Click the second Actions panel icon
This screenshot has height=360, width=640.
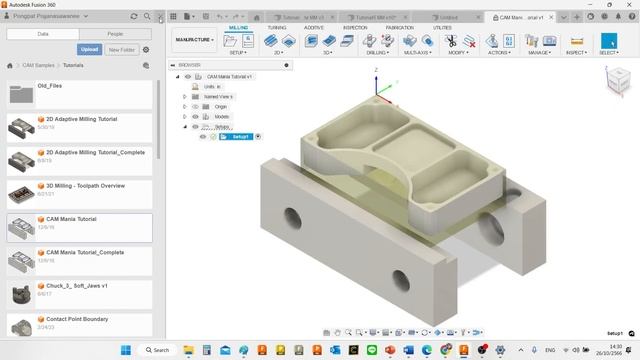509,41
